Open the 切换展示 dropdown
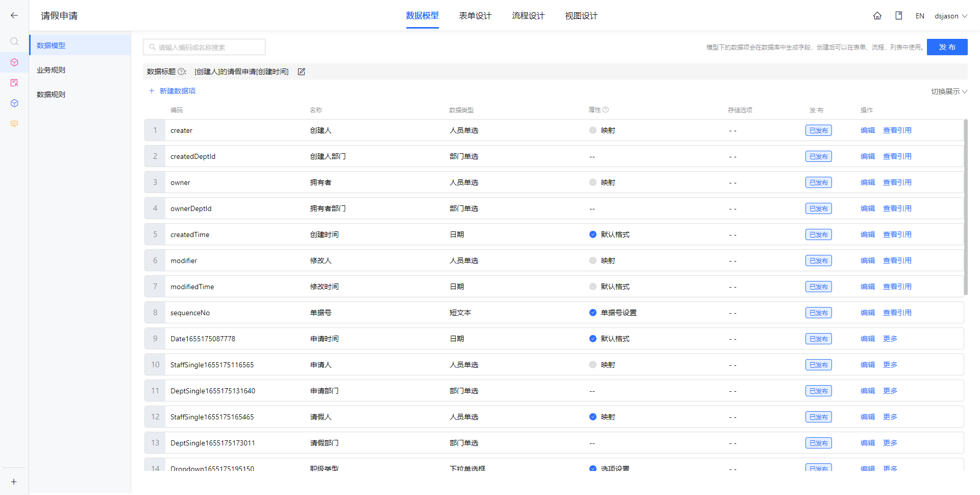The height and width of the screenshot is (495, 980). (949, 91)
